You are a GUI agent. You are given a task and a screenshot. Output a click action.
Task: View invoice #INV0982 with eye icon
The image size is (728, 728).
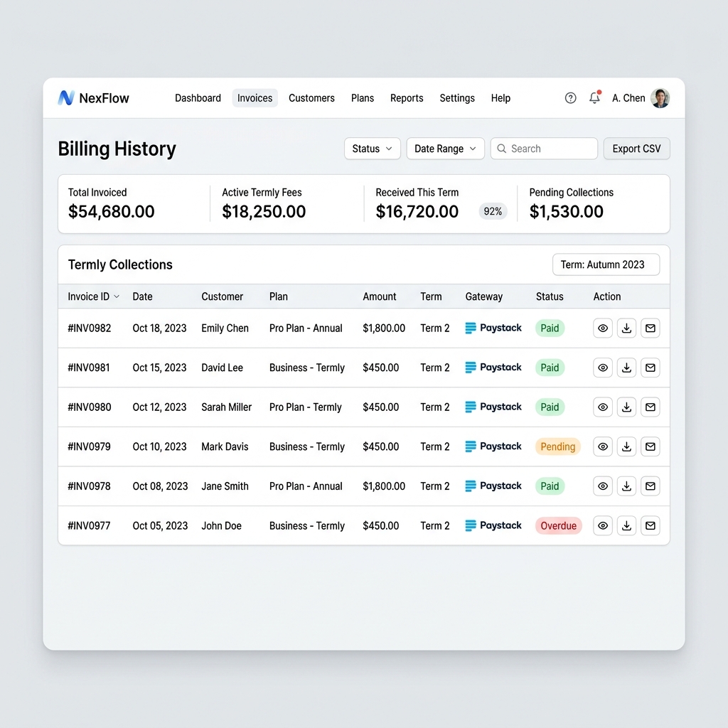[x=603, y=328]
